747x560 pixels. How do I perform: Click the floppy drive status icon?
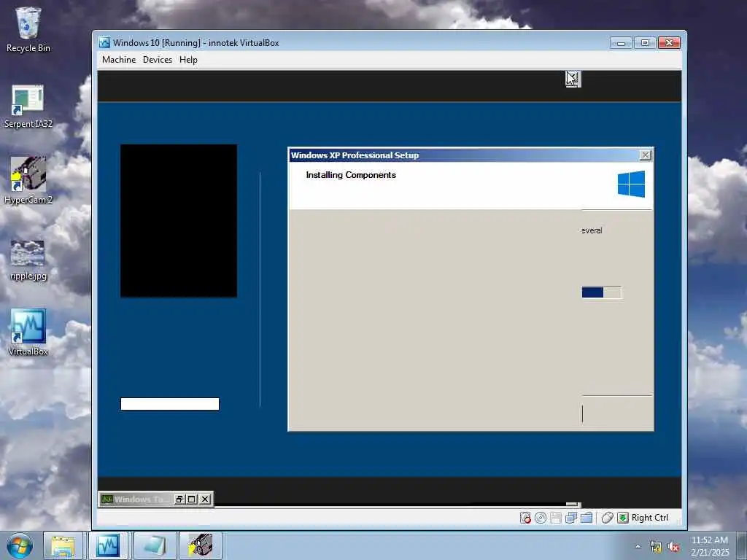point(555,518)
